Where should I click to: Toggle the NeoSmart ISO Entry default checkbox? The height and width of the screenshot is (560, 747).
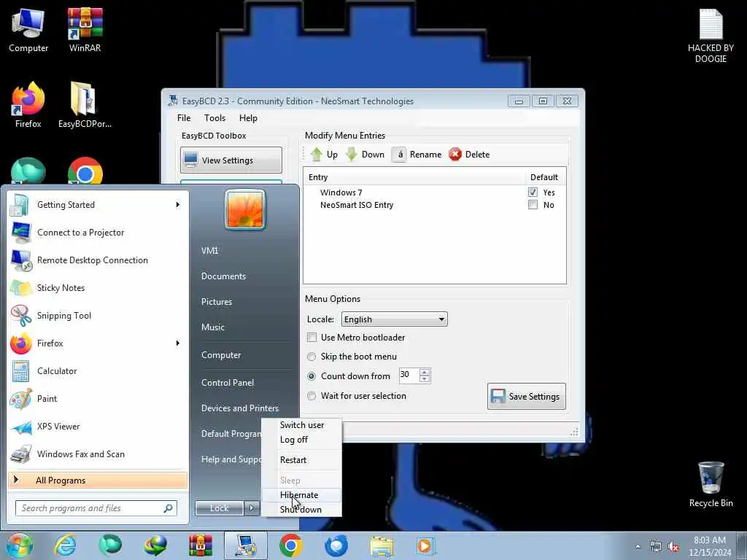pos(533,205)
